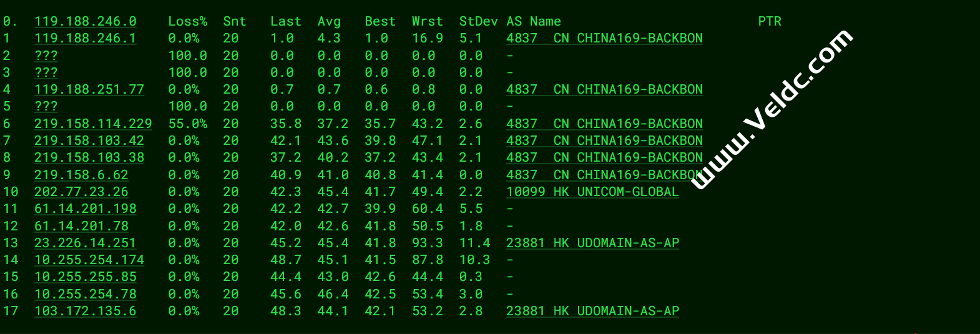Open IP link 219.158.6.62
Screen dimensions: 980x334
pos(81,175)
